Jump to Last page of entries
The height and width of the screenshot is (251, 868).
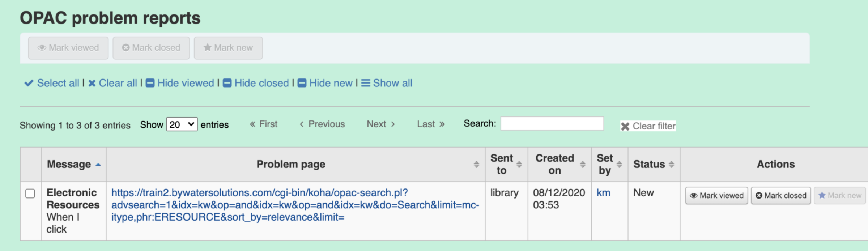tap(430, 124)
